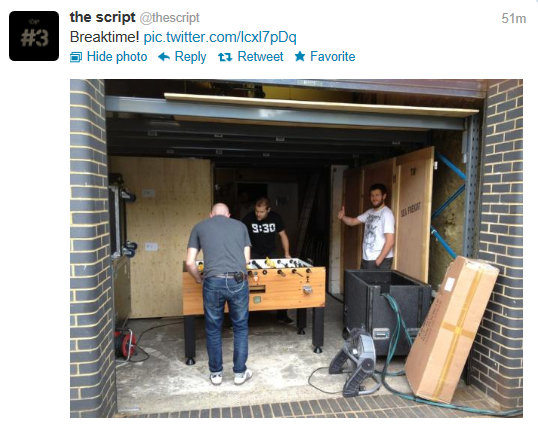Open the script display name profile
The image size is (538, 428).
point(103,17)
